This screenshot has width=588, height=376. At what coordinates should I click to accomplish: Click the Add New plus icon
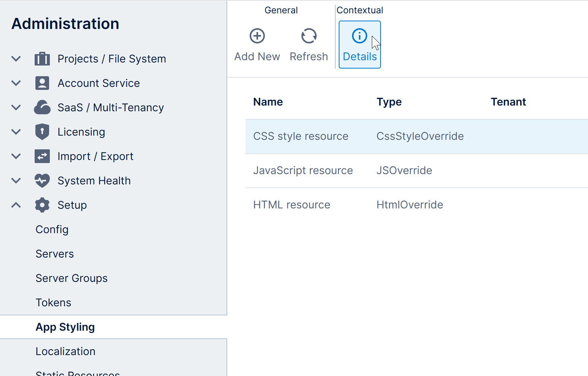257,36
